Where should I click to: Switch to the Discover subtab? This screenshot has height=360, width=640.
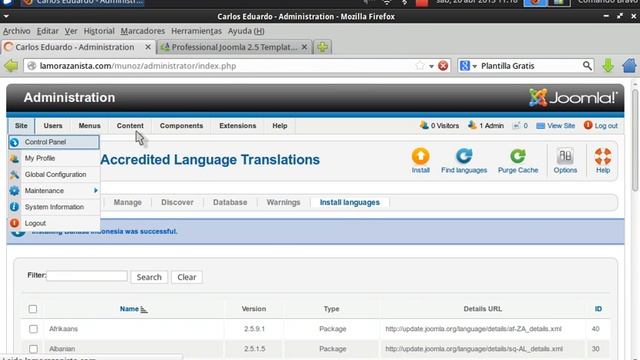pos(177,202)
